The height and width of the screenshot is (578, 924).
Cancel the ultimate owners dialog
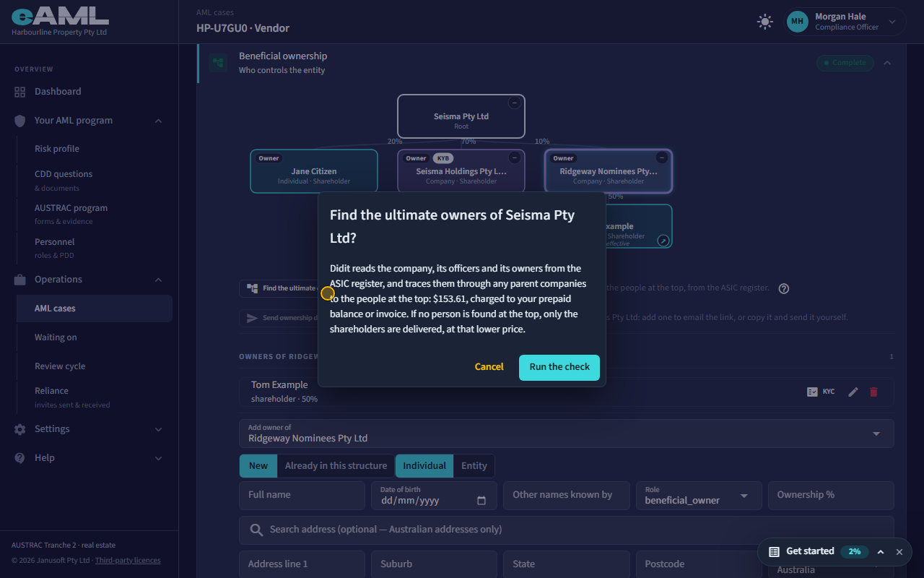[489, 367]
